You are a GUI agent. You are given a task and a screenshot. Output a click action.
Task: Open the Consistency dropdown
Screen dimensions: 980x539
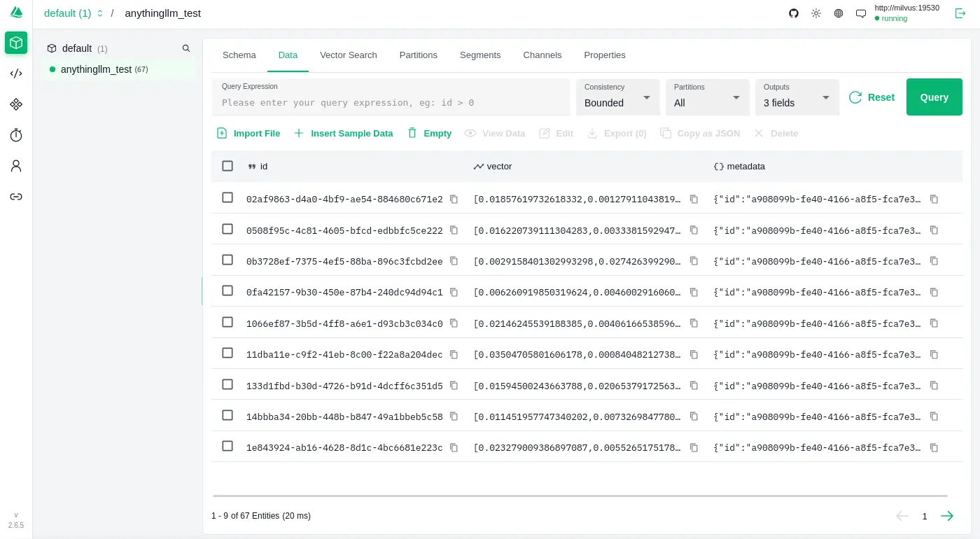tap(617, 97)
